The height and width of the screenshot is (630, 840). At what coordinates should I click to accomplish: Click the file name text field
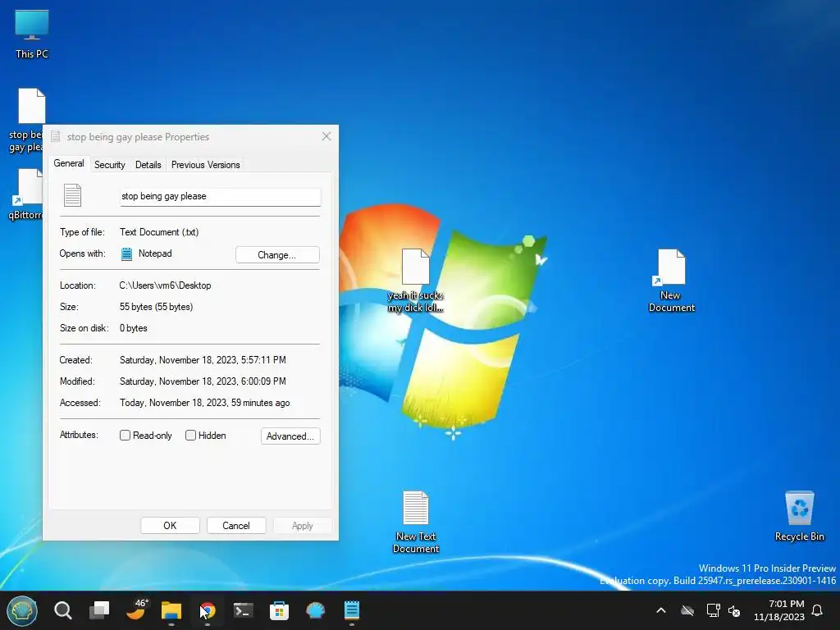(x=220, y=197)
